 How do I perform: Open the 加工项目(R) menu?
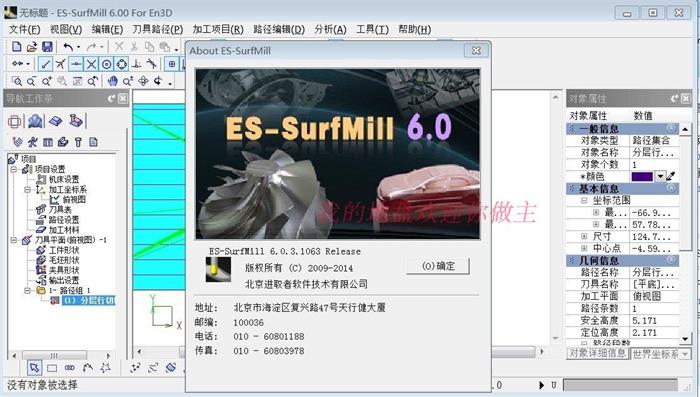point(218,29)
